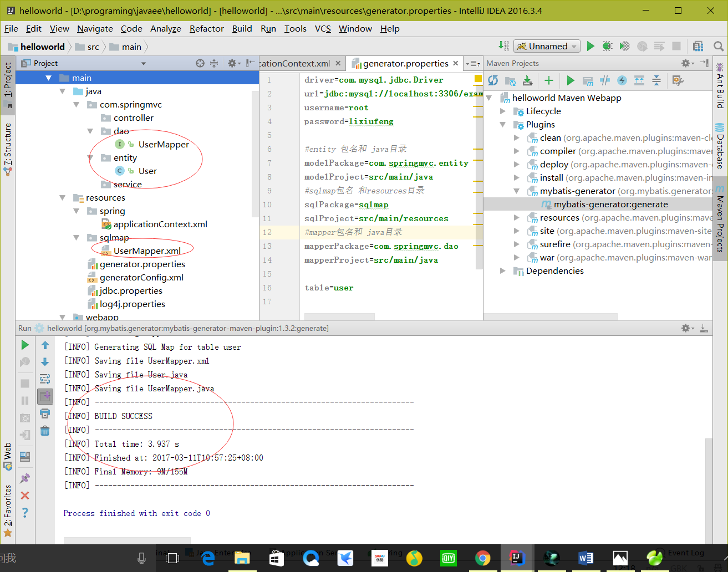Open Project view mode dropdown
Image resolution: width=728 pixels, height=572 pixels.
(x=144, y=63)
